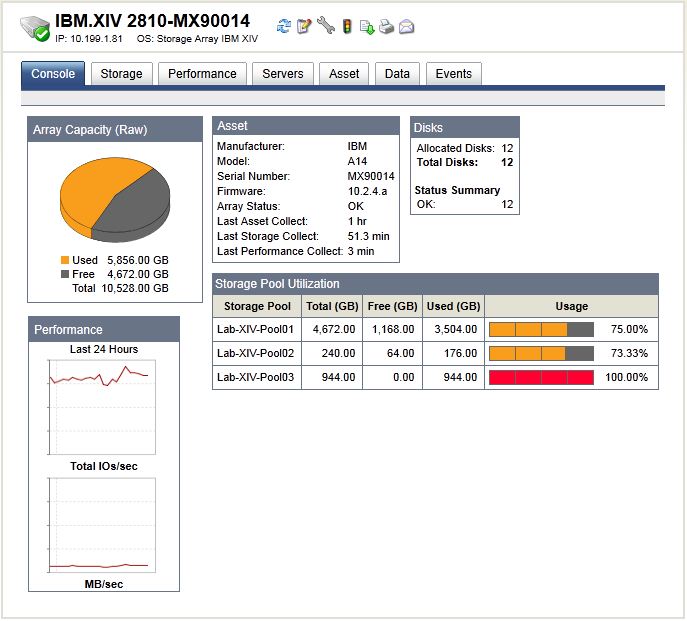Click the blue refresh arrows icon
The height and width of the screenshot is (621, 687).
284,26
